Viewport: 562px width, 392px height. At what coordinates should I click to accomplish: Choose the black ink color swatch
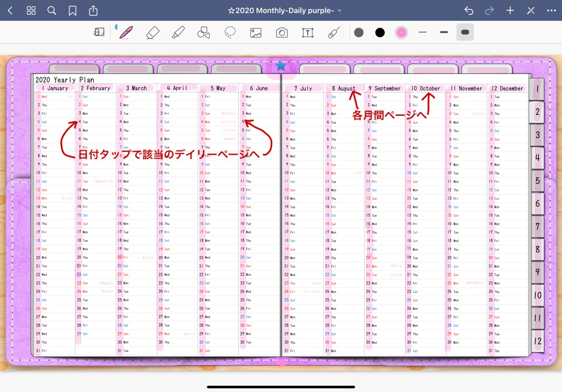click(379, 32)
